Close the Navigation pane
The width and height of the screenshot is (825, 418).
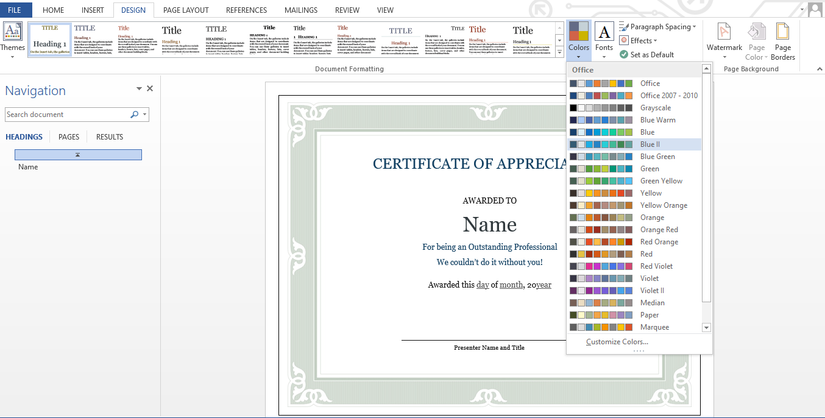150,89
